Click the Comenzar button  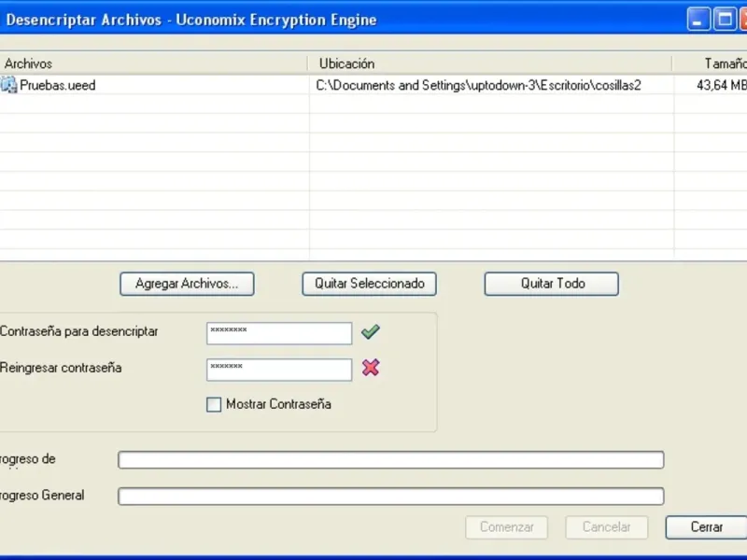click(x=506, y=527)
